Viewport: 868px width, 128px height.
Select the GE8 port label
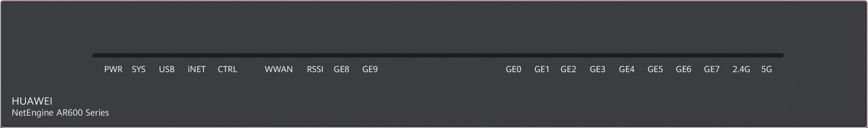(341, 69)
